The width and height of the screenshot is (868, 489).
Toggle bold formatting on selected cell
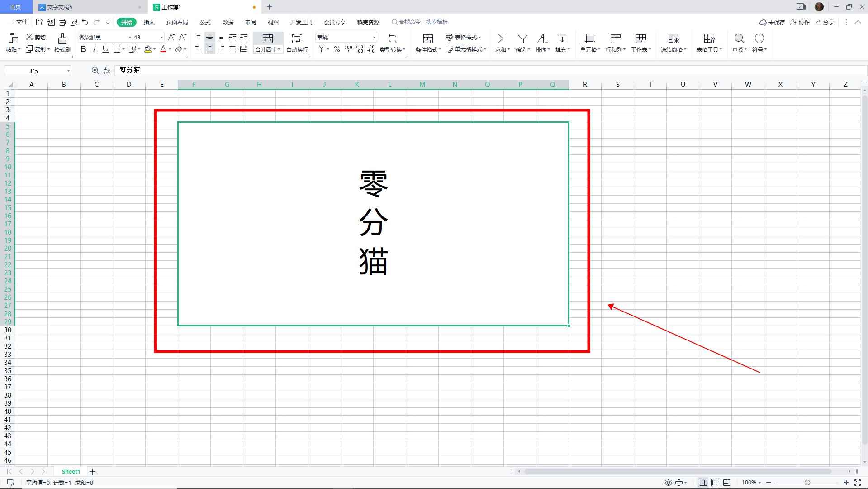(x=83, y=49)
